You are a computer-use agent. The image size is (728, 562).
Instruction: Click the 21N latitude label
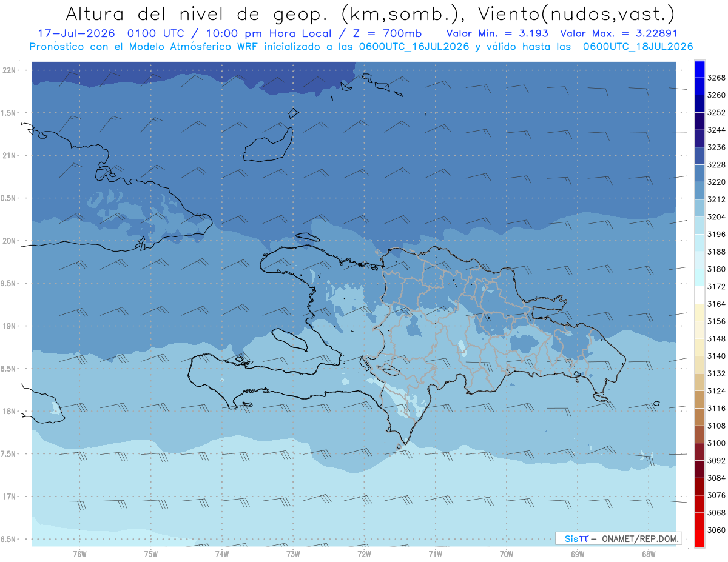[x=10, y=156]
